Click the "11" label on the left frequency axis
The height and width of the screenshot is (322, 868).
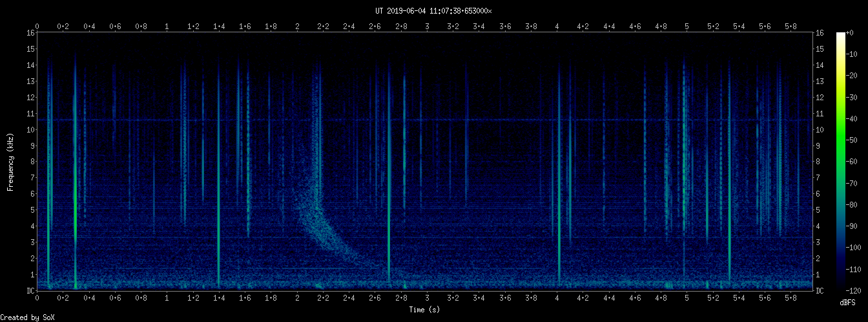pyautogui.click(x=30, y=113)
